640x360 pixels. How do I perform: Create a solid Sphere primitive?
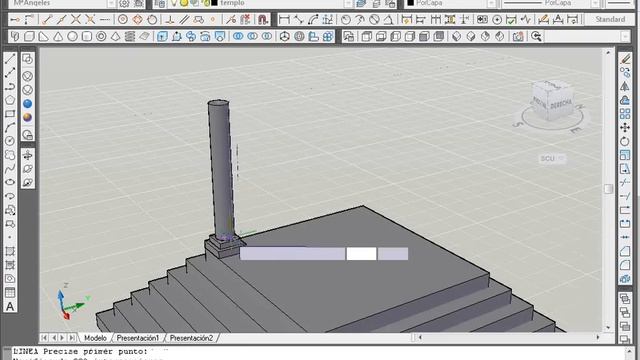pos(72,37)
